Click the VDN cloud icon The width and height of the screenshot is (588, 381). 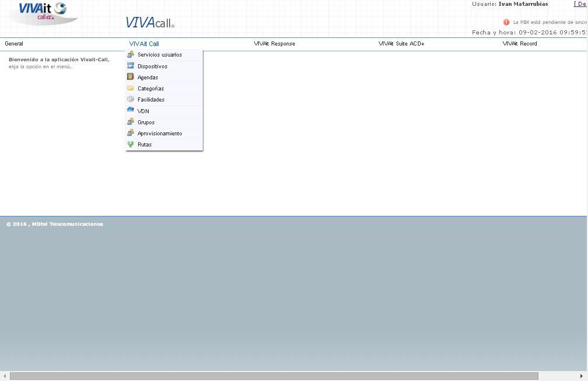point(131,110)
